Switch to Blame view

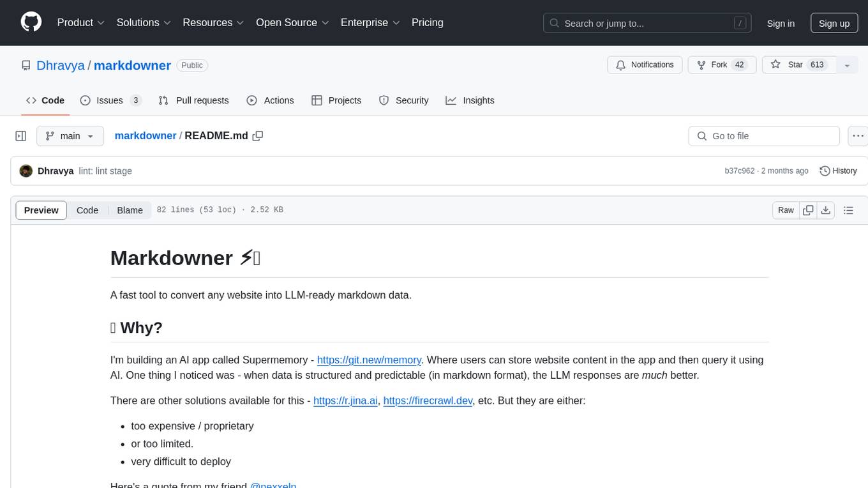[x=130, y=210]
